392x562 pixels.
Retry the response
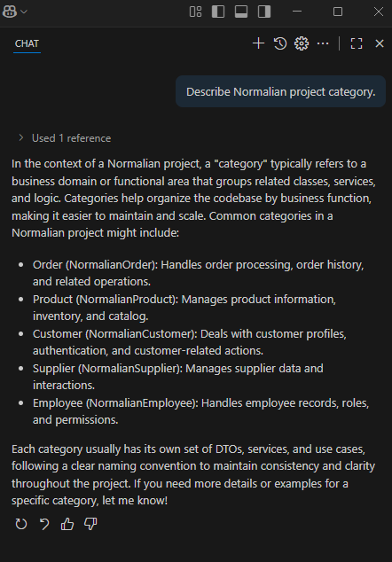tap(21, 524)
